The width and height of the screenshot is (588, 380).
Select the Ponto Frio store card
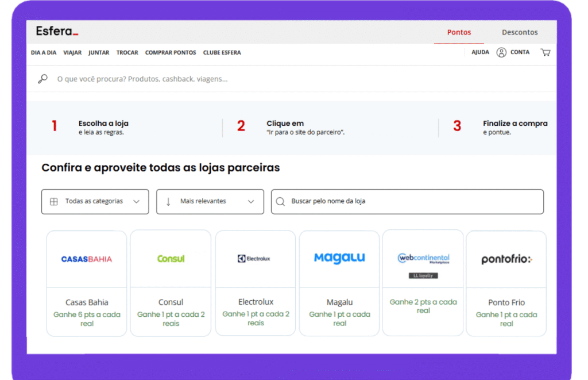(506, 283)
